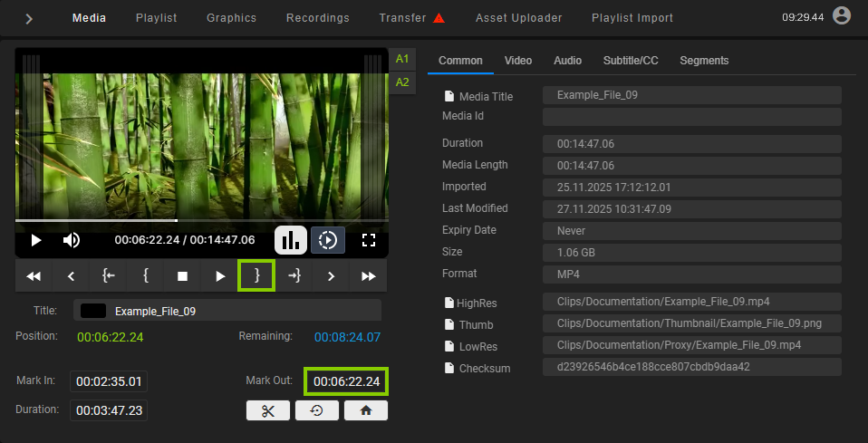Toggle the A2 audio channel

[x=402, y=82]
